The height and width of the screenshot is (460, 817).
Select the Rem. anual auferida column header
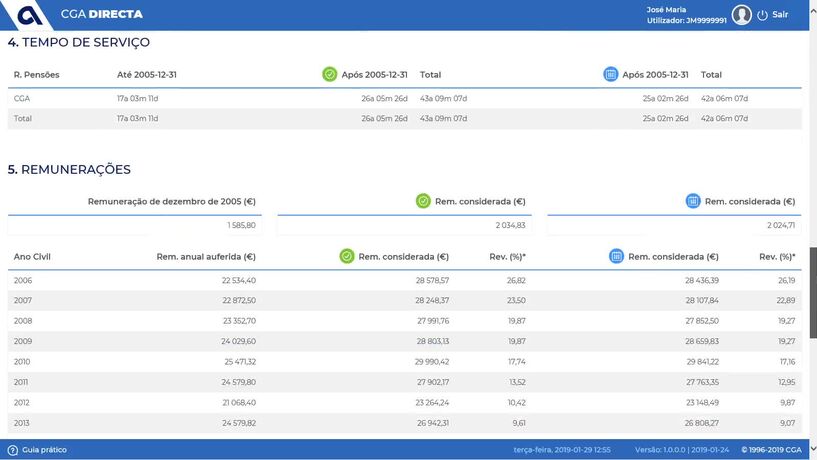206,257
